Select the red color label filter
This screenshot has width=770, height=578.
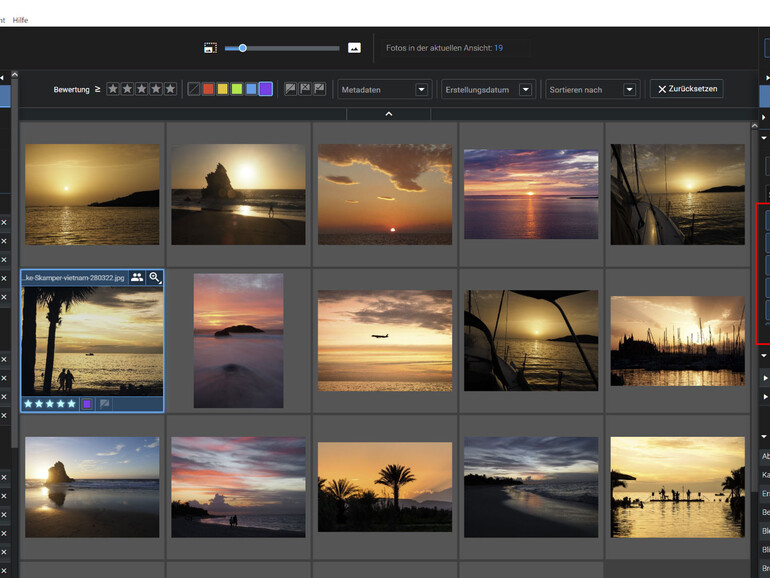click(x=208, y=89)
